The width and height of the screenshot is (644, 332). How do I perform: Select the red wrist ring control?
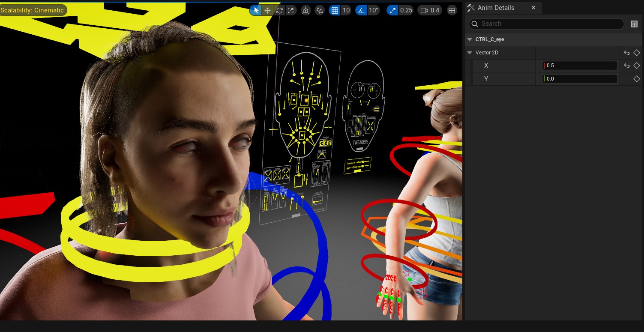click(395, 271)
